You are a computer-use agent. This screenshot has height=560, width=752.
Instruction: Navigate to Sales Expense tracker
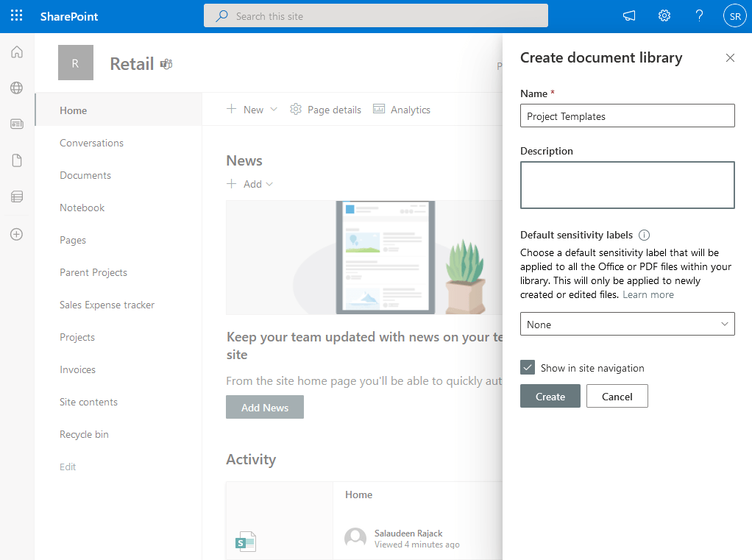tap(107, 304)
